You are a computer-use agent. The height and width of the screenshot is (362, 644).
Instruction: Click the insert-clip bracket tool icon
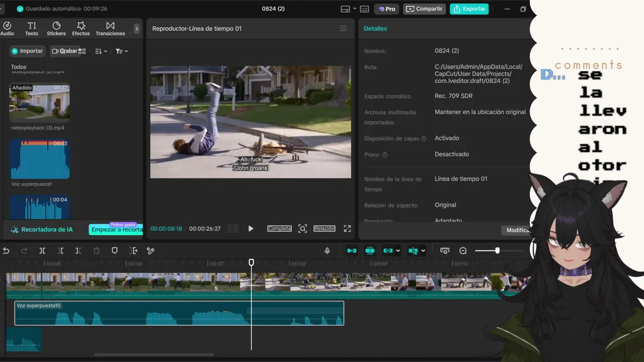coord(133,250)
